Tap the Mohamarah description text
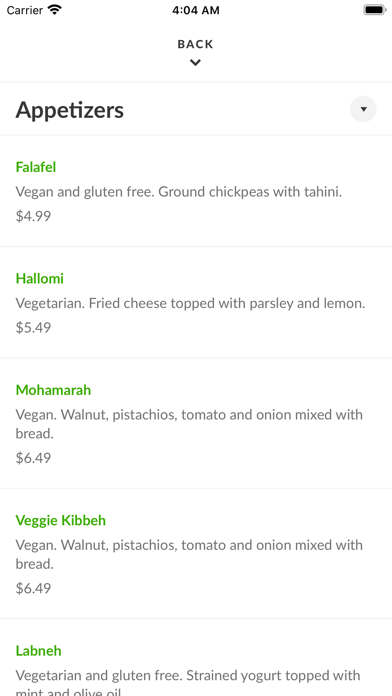This screenshot has height=696, width=392. [x=189, y=424]
